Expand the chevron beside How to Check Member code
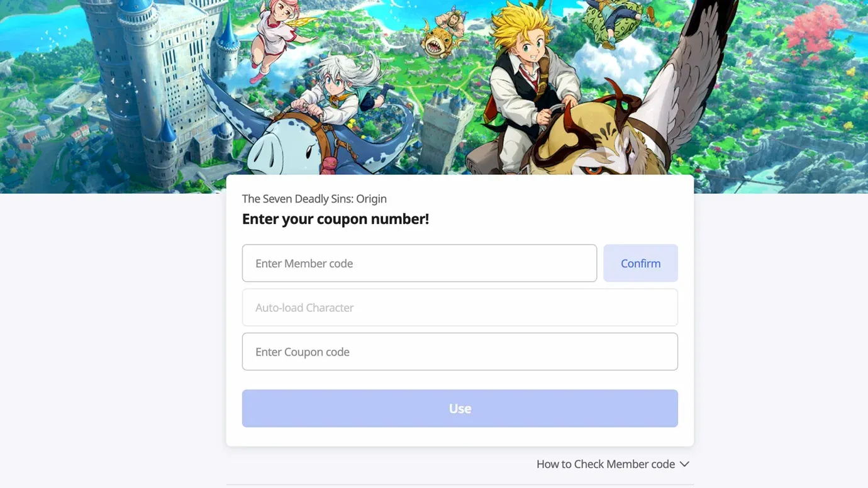The height and width of the screenshot is (488, 868). pyautogui.click(x=684, y=464)
